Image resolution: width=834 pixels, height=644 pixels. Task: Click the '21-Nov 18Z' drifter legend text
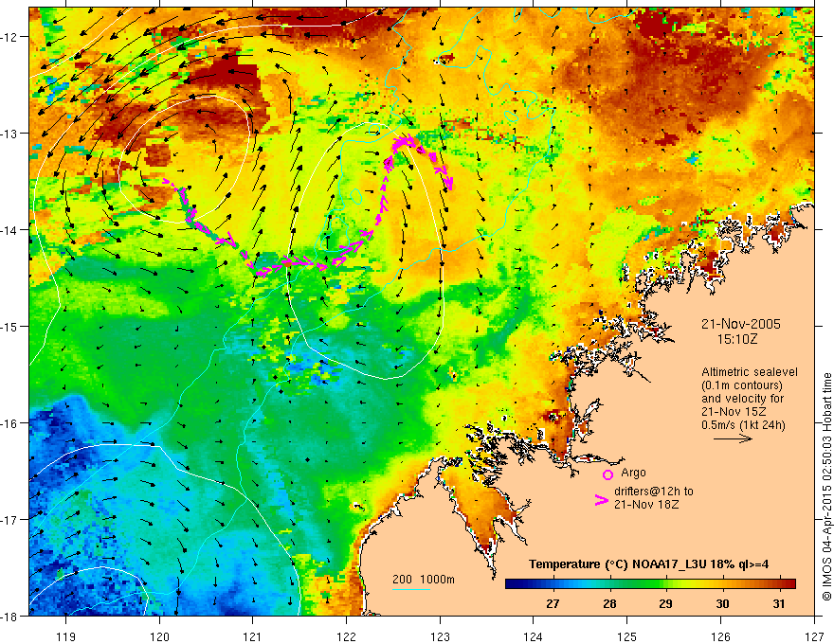646,505
